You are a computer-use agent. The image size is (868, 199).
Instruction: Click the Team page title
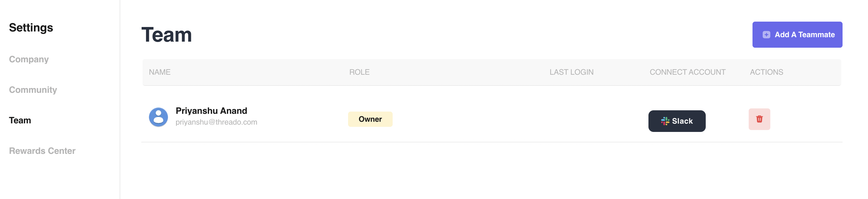click(x=166, y=35)
